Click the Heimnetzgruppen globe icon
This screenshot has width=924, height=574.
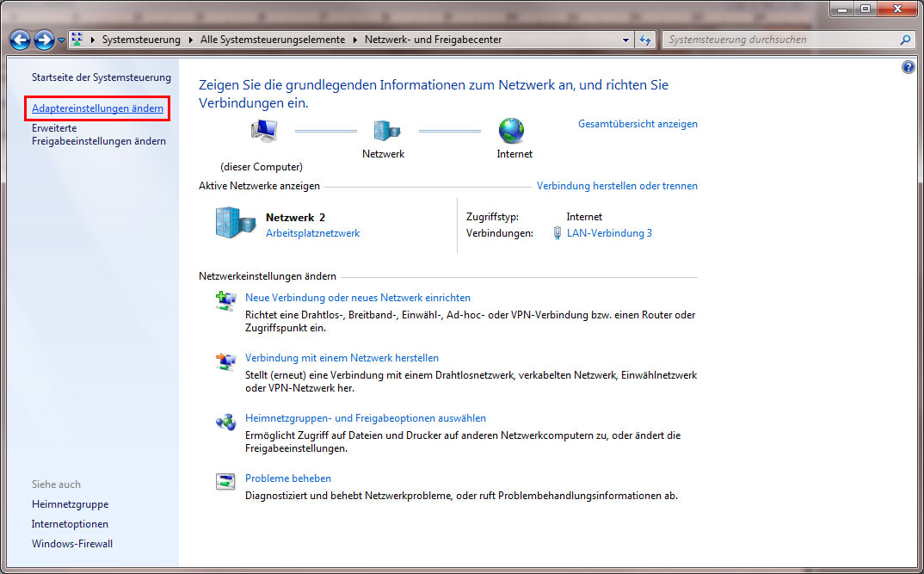pyautogui.click(x=225, y=420)
